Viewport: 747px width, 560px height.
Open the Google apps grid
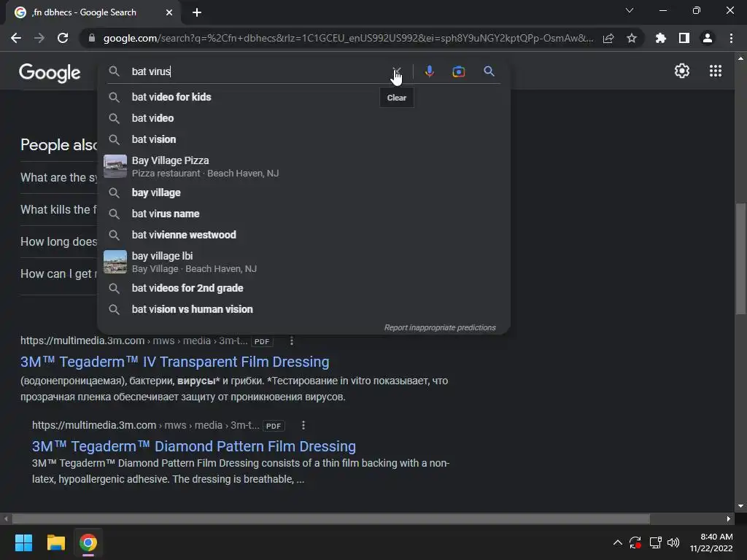[x=715, y=71]
